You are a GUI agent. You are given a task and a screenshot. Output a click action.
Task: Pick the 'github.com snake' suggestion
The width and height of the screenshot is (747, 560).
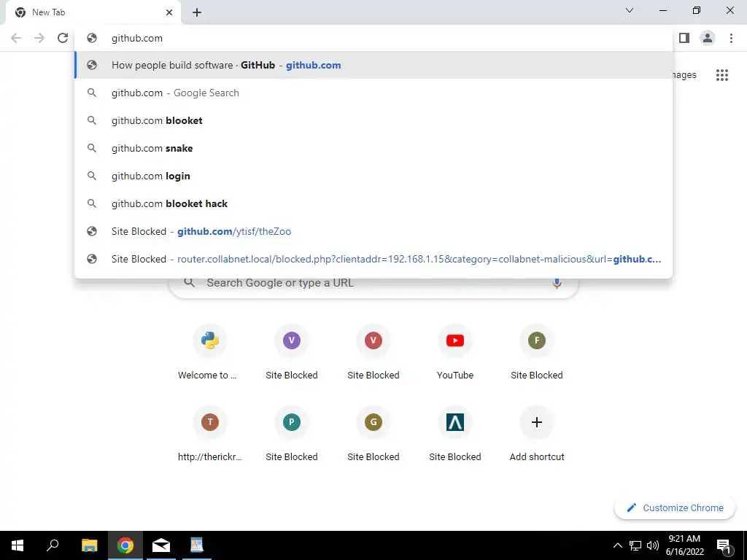(x=374, y=148)
